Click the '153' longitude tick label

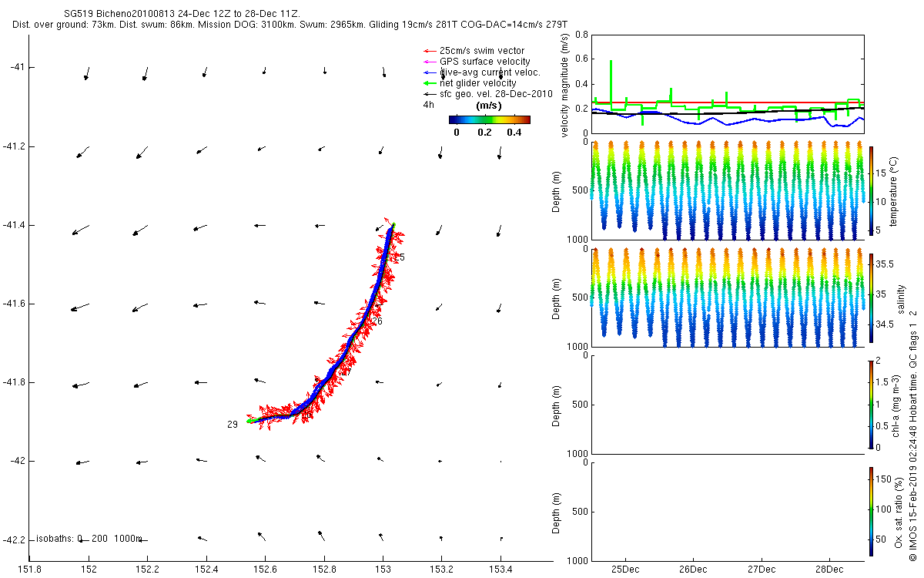coord(383,570)
